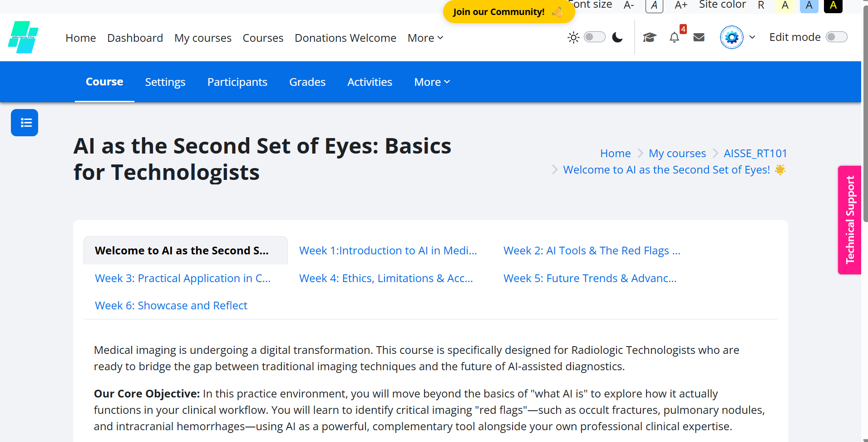Open Donations Welcome page

click(x=345, y=38)
